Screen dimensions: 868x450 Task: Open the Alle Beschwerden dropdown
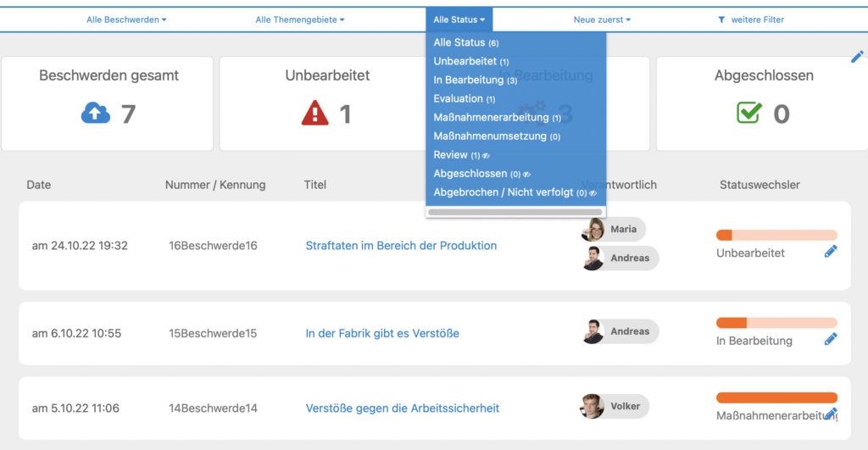(126, 20)
